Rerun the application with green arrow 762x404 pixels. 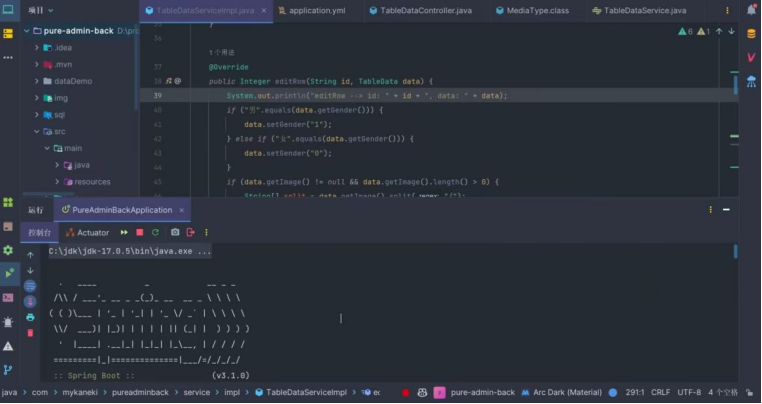(156, 232)
